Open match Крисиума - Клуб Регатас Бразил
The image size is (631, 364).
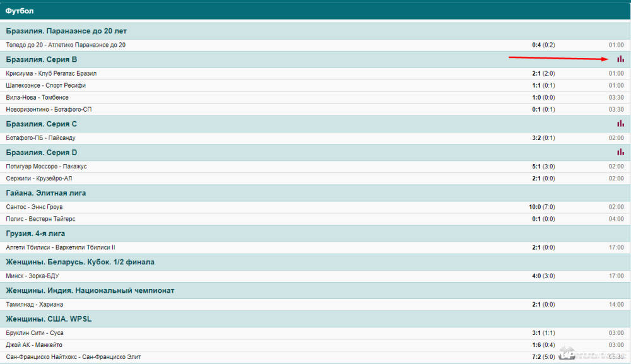coord(51,73)
